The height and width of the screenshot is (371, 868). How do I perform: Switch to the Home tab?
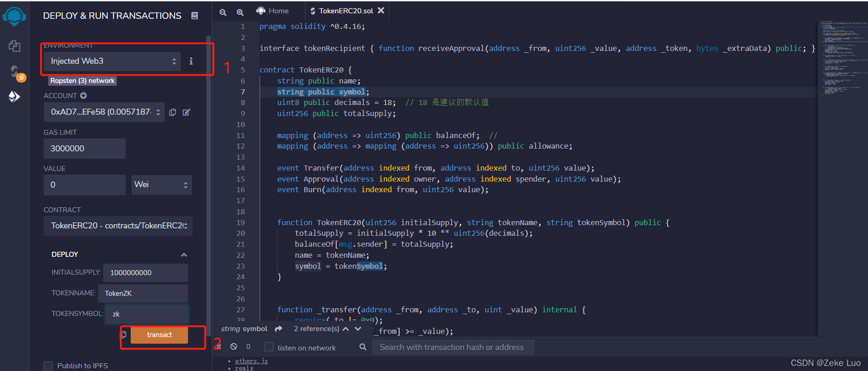click(273, 11)
